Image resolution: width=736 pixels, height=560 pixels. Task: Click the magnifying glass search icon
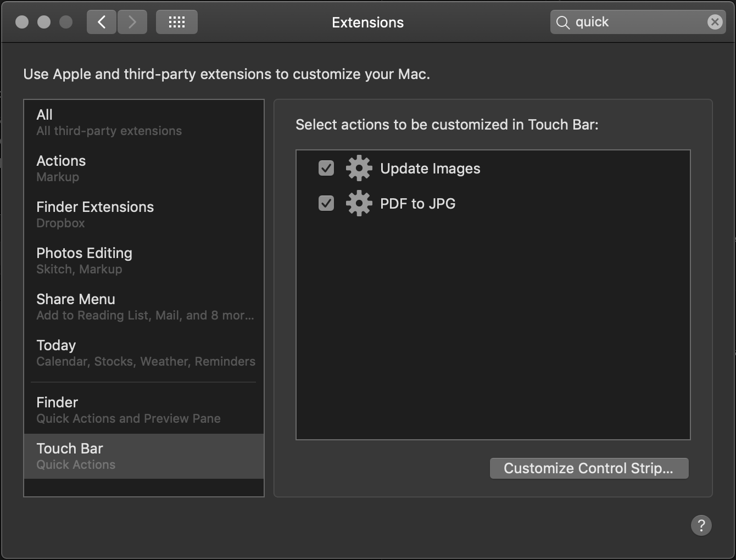[x=563, y=23]
